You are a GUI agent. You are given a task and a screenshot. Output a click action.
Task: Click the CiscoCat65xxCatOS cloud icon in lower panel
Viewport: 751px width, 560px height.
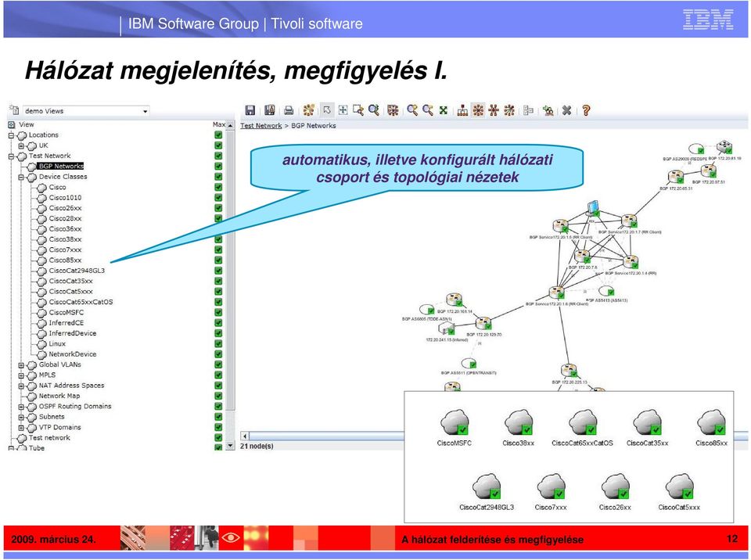click(x=583, y=422)
